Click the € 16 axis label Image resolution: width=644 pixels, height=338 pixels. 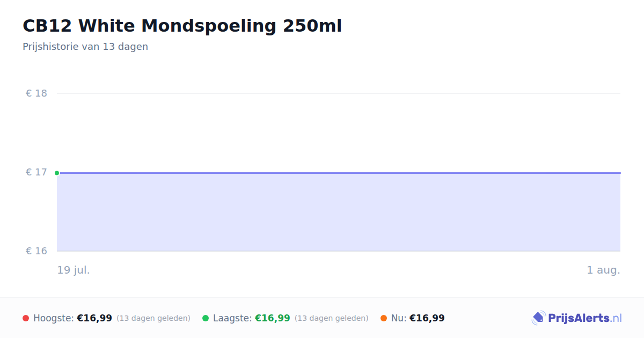point(36,251)
